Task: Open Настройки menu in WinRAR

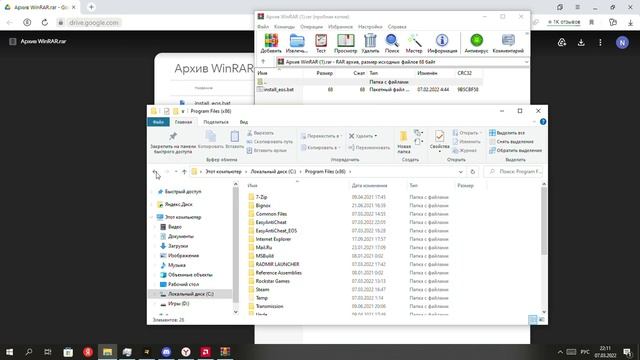Action: pyautogui.click(x=370, y=27)
